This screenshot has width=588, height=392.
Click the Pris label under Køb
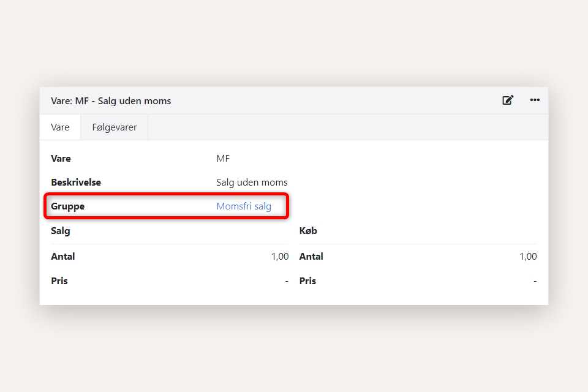pos(307,281)
